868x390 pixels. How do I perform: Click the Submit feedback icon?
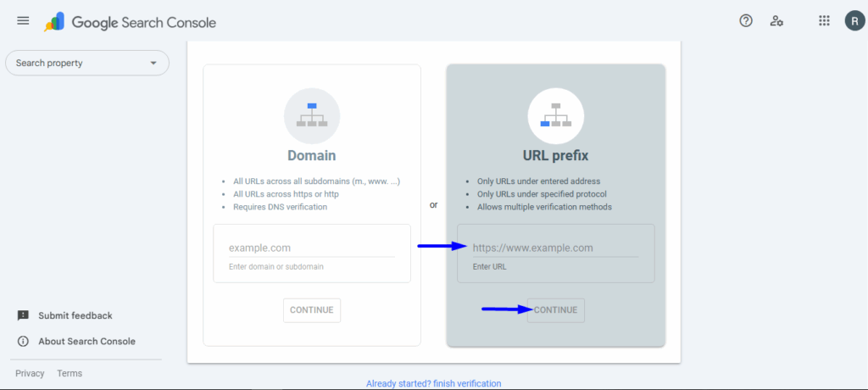pos(23,315)
